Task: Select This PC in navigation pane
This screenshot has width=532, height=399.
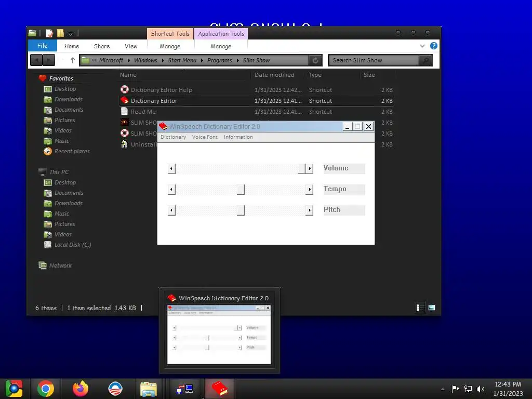Action: click(x=59, y=172)
